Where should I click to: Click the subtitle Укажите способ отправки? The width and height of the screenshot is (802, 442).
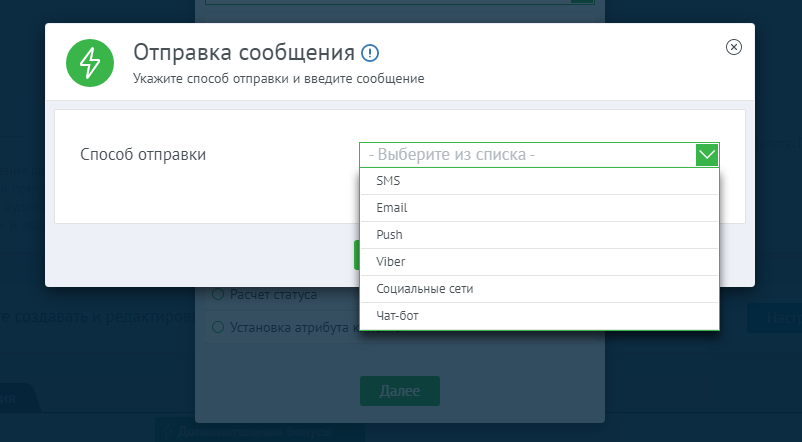tap(279, 79)
